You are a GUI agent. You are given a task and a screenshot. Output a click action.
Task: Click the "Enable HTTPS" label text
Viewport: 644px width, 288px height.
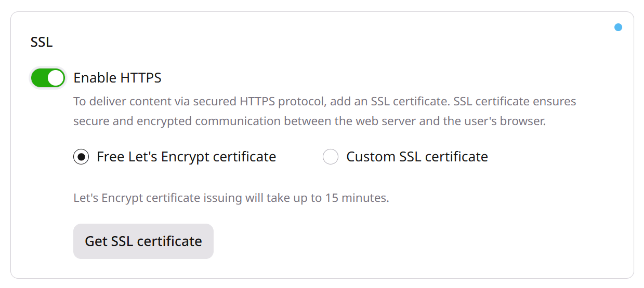tap(117, 78)
